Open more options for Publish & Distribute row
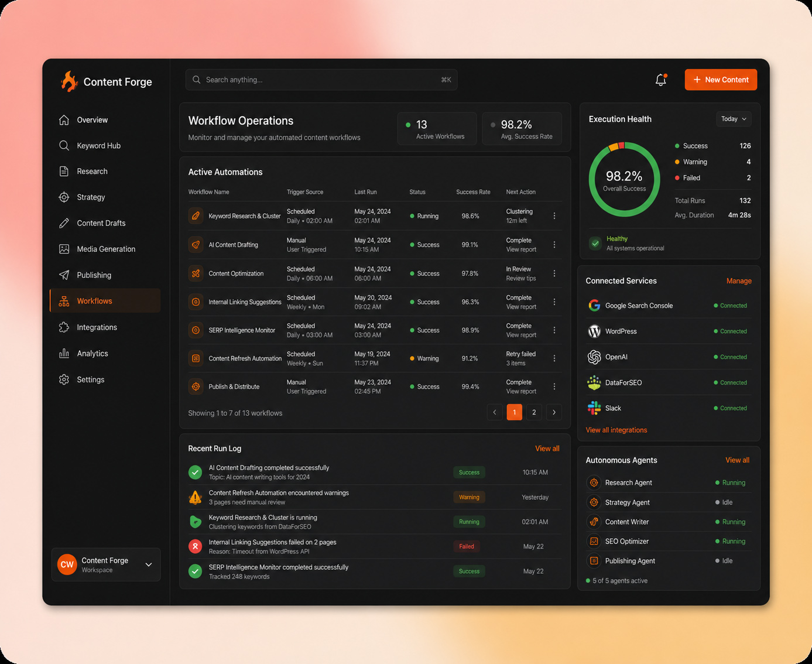812x664 pixels. point(554,386)
